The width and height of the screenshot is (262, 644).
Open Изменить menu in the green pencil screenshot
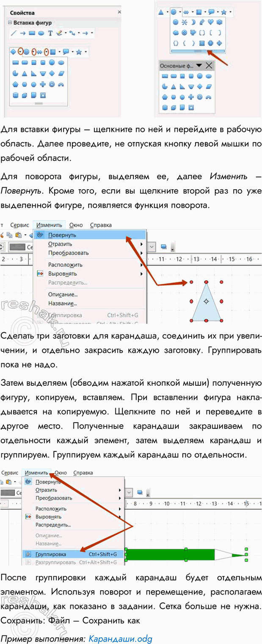pyautogui.click(x=36, y=473)
